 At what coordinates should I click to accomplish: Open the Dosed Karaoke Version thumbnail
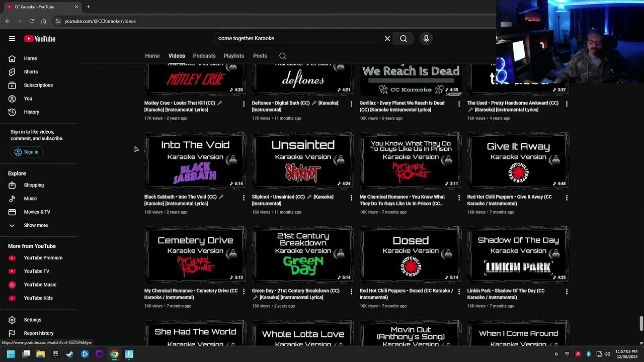pos(411,254)
